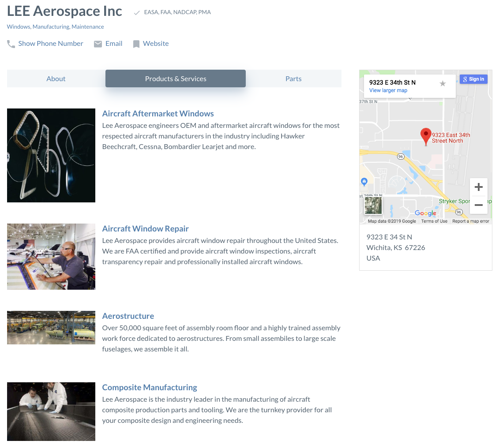499x448 pixels.
Task: Click the email envelope icon
Action: point(98,44)
